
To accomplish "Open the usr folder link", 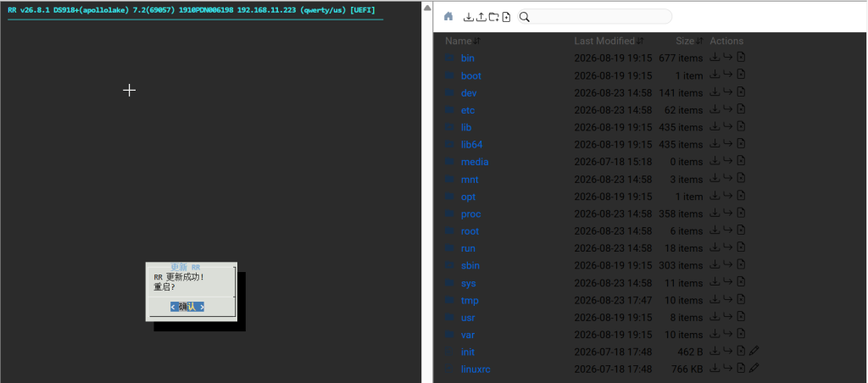I will [x=468, y=318].
